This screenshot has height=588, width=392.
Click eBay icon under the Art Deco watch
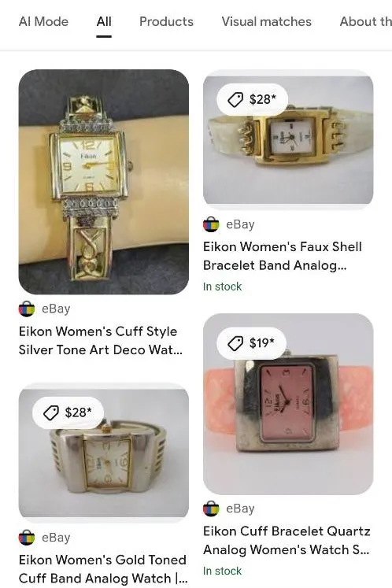point(27,309)
